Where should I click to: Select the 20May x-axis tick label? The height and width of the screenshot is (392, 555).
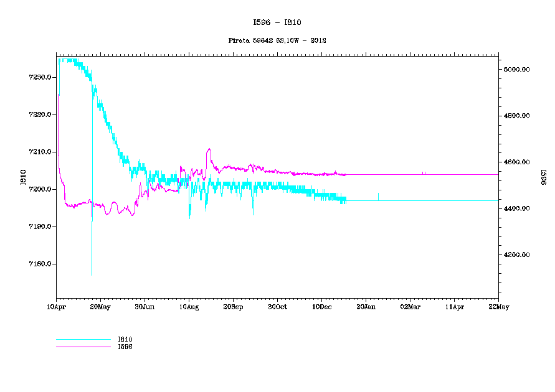pyautogui.click(x=101, y=307)
